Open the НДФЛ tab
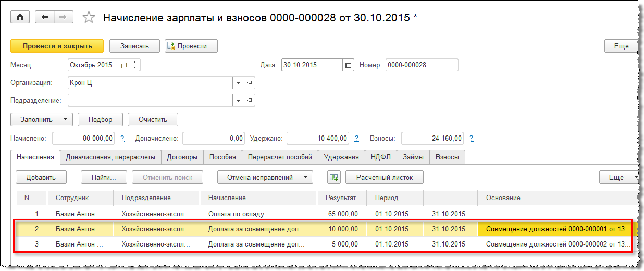Viewport: 644px width, 271px height. 381,157
